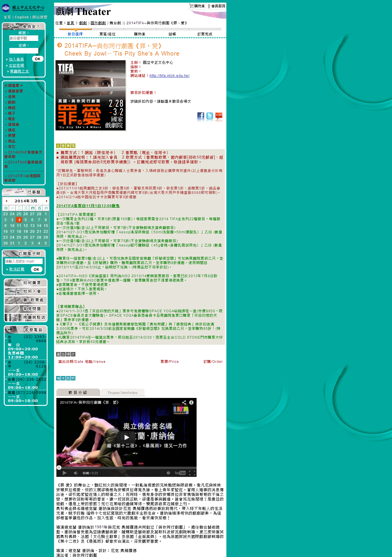Screen dimensions: 392x557
Task: Click the newsletter E-mail input field
Action: [x=24, y=261]
